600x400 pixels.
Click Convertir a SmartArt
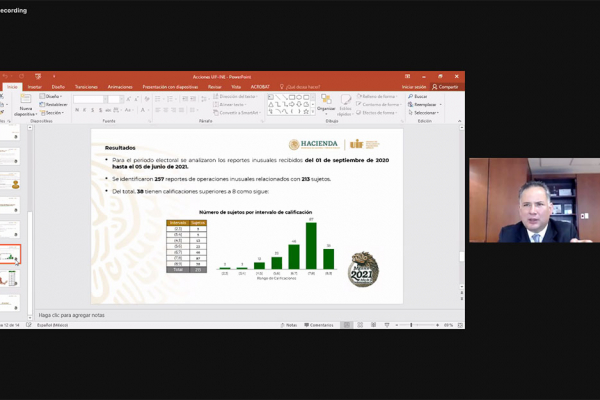tap(237, 113)
